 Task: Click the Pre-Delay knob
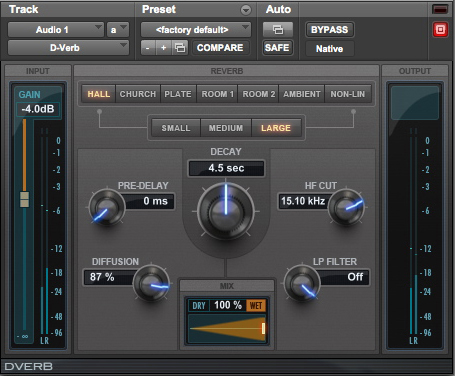107,207
